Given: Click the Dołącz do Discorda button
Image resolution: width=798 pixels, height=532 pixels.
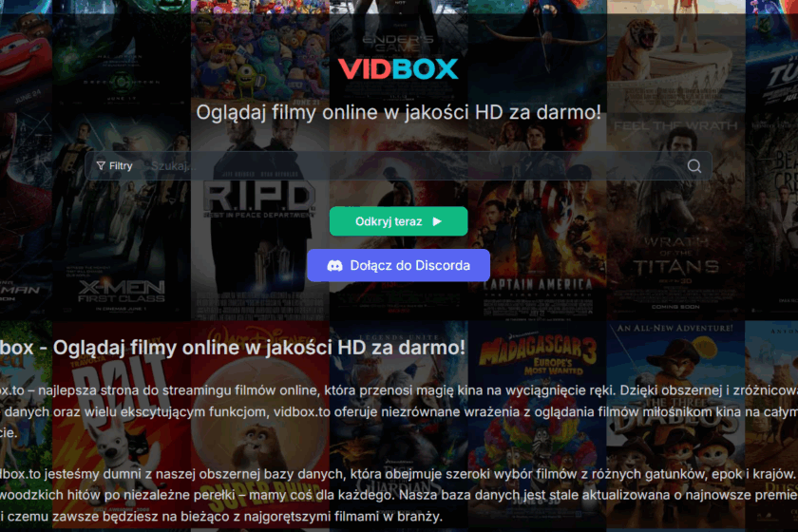Looking at the screenshot, I should [x=398, y=265].
